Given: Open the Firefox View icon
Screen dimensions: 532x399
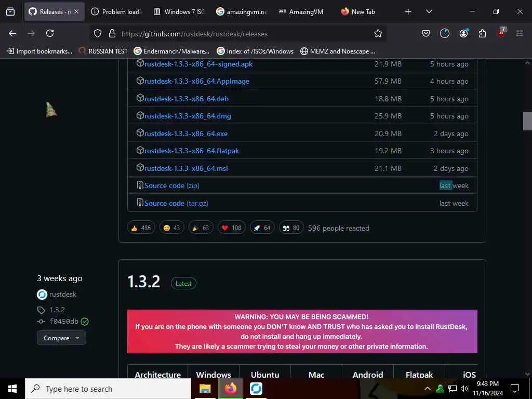Looking at the screenshot, I should point(10,11).
